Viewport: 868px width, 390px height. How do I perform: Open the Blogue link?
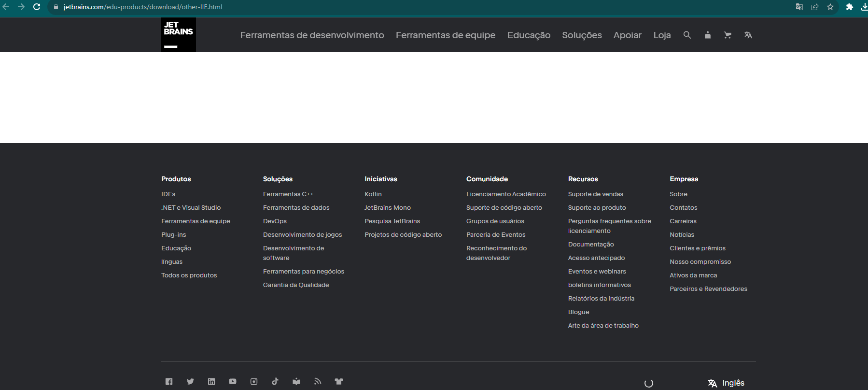(578, 312)
